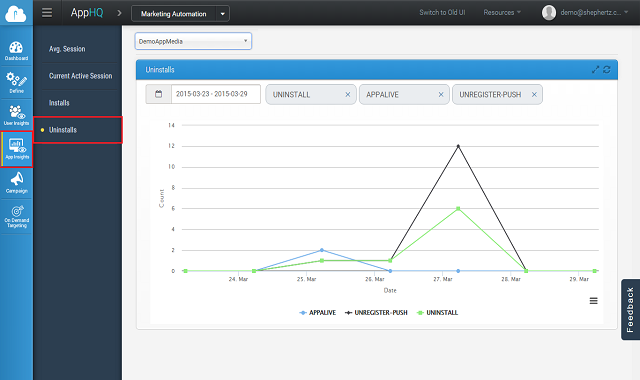This screenshot has height=380, width=640.
Task: Click the AppHQ brand link
Action: [87, 13]
